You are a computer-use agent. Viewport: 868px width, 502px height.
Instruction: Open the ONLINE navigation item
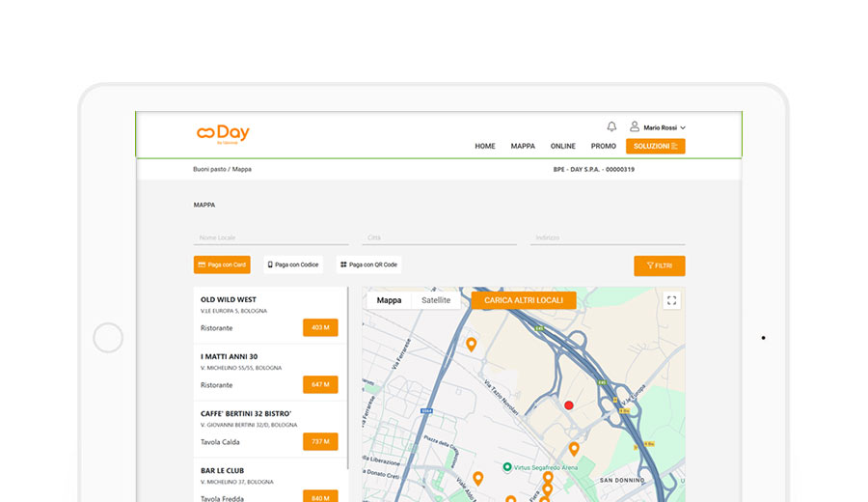tap(563, 147)
